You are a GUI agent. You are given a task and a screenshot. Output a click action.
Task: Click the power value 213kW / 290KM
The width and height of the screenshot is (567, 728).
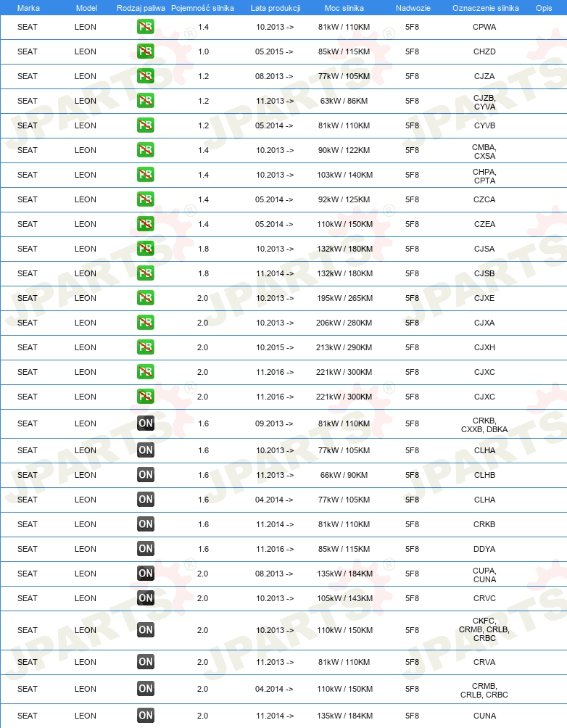(x=344, y=347)
